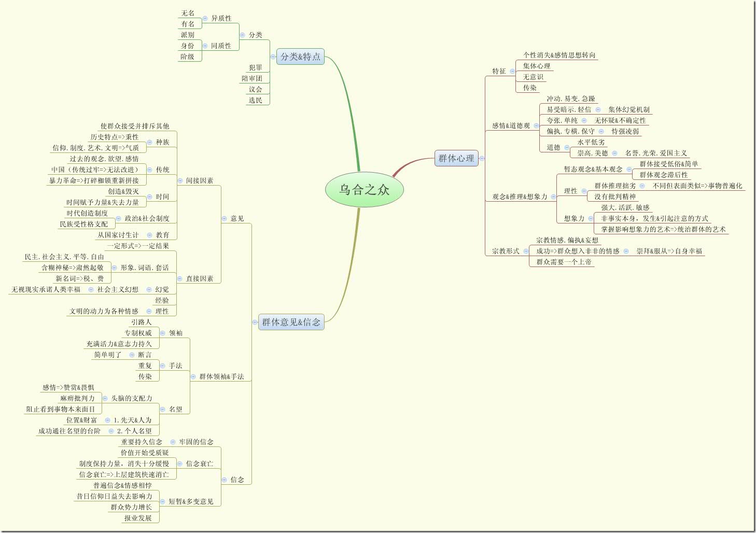
Task: Select the 没有批判精神 node
Action: [x=615, y=197]
